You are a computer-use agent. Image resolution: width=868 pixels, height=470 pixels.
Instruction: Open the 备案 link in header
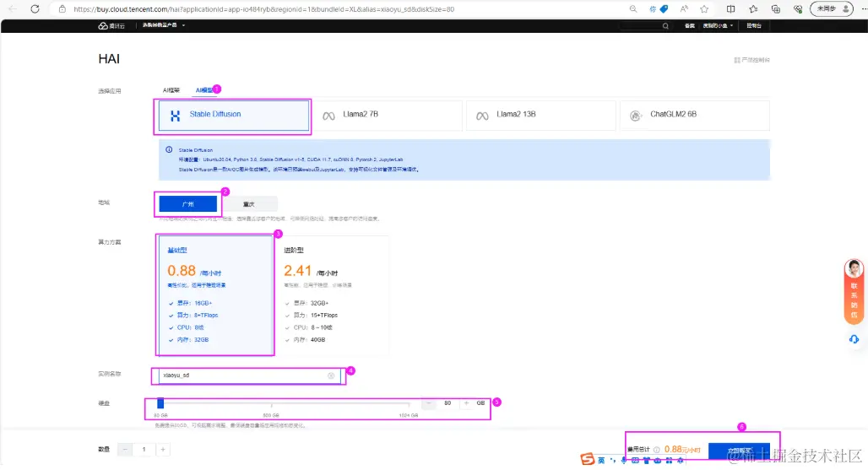pyautogui.click(x=689, y=26)
